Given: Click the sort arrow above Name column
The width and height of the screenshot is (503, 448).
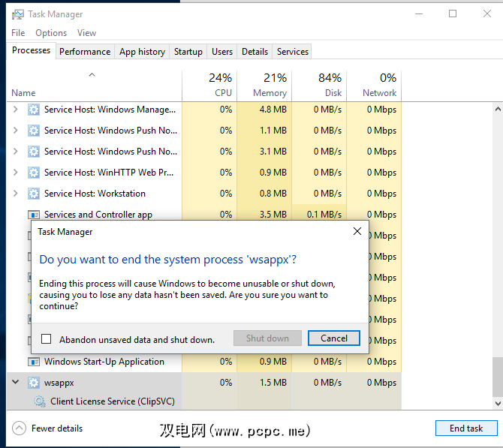Looking at the screenshot, I should click(x=92, y=75).
